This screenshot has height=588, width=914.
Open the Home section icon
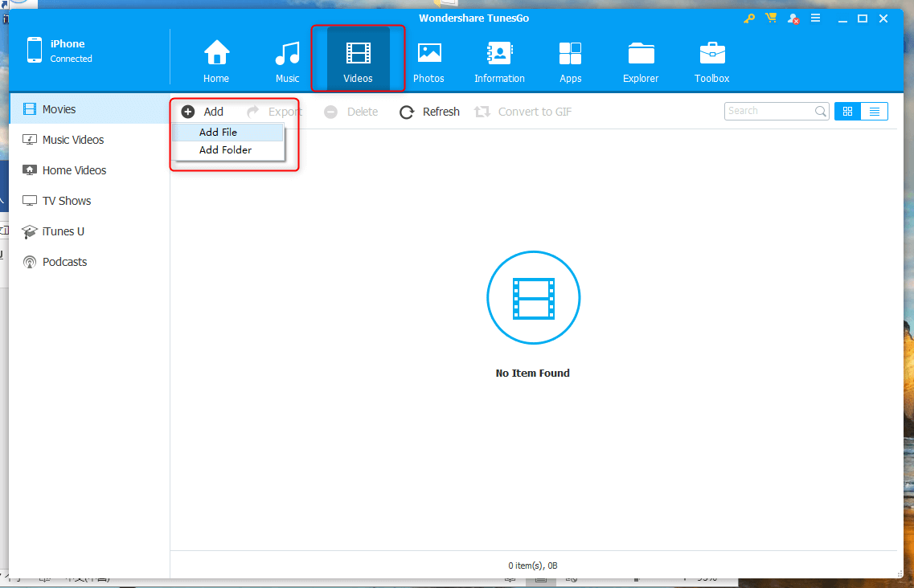216,55
